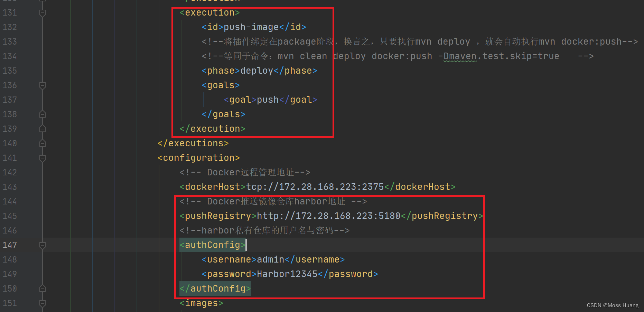The width and height of the screenshot is (644, 312).
Task: Fold closing execution tag at line 139
Action: click(43, 129)
